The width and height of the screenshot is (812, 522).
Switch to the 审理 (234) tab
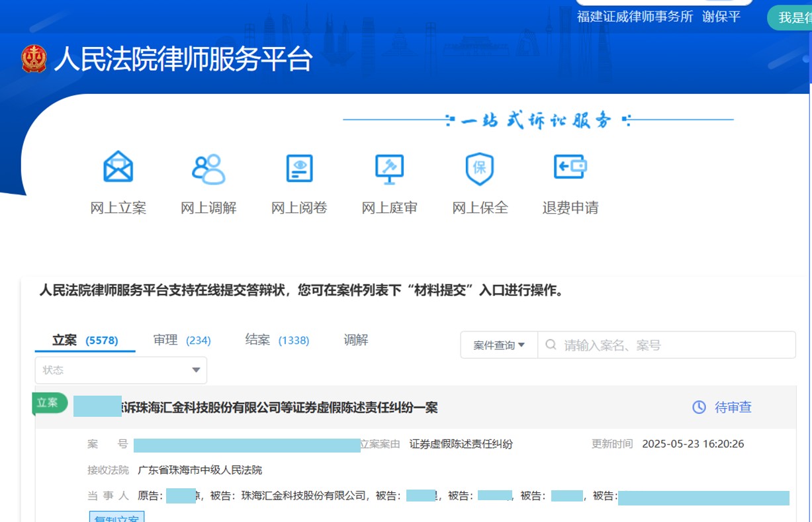[x=182, y=340]
